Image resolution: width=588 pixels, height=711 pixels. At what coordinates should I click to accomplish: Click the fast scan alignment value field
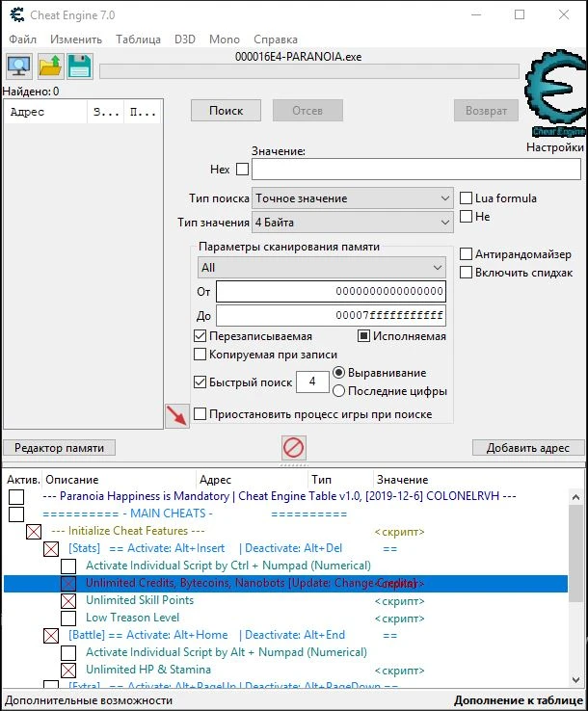[x=312, y=382]
